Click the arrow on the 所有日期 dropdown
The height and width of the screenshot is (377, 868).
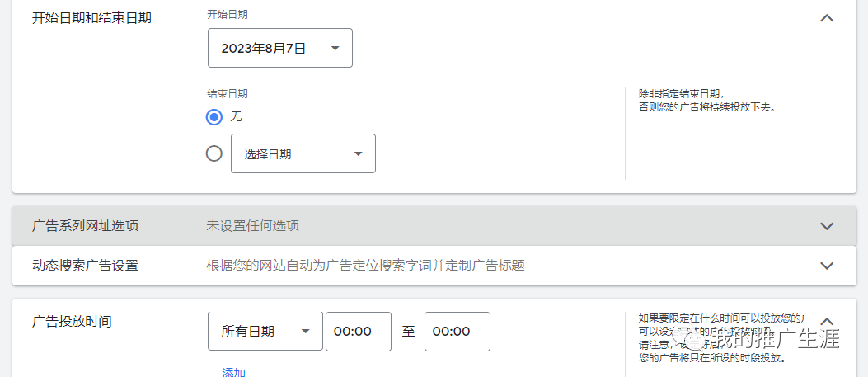[305, 332]
